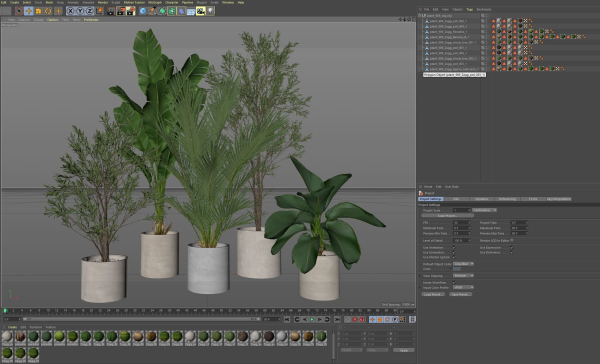This screenshot has height=364, width=600.
Task: Activate the Rotate tool
Action: [x=48, y=11]
